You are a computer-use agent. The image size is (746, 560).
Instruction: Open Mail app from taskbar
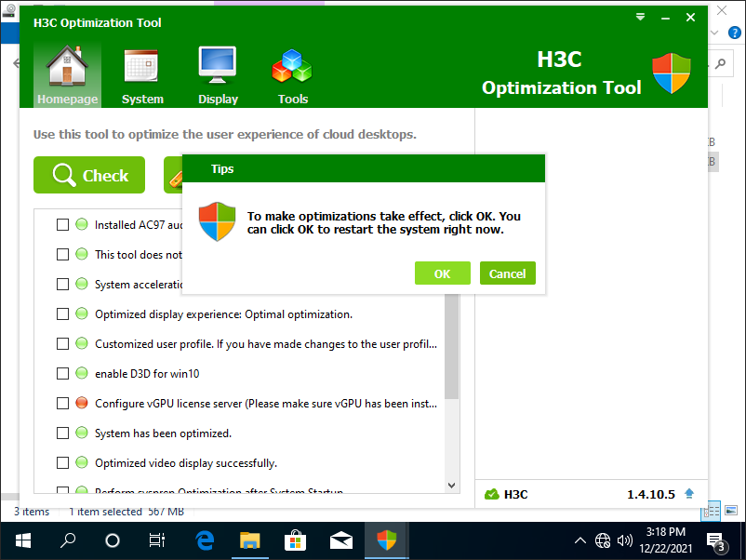(x=341, y=540)
